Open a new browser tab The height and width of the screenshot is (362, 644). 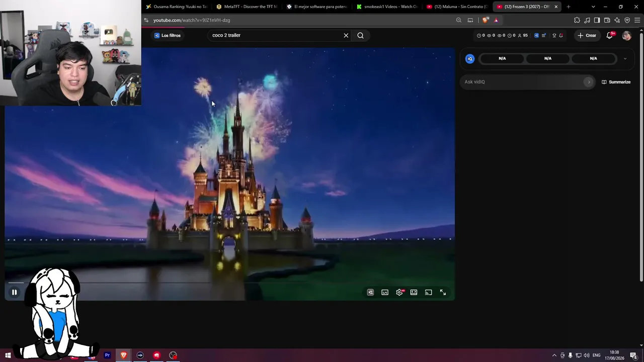568,7
